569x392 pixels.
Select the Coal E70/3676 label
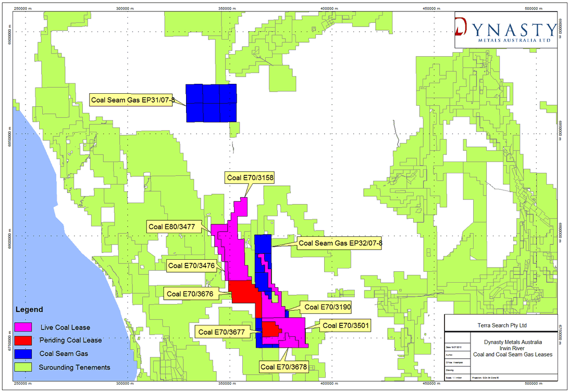(190, 294)
